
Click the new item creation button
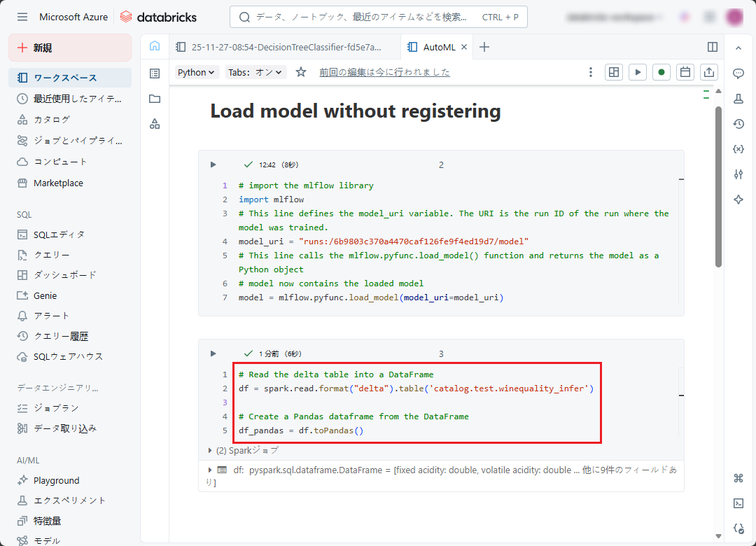70,48
